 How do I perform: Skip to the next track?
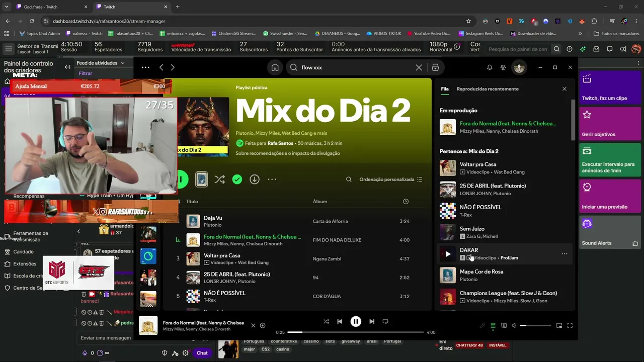pos(372,321)
